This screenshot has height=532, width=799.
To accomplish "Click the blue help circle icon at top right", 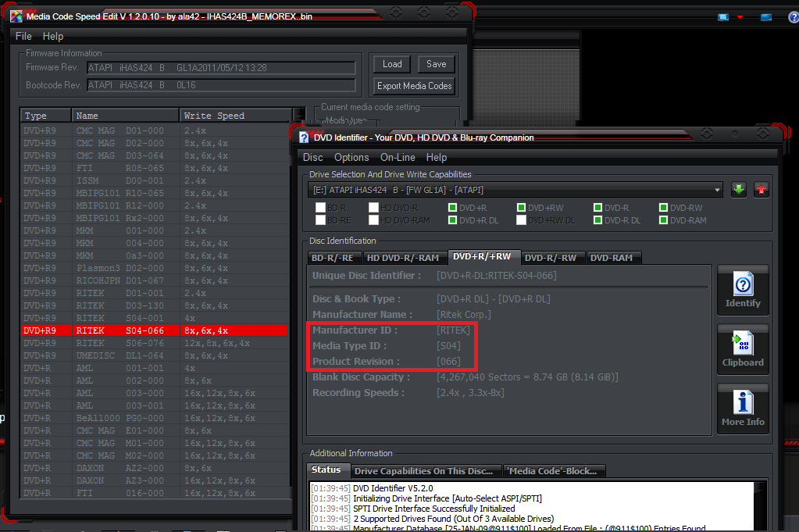I will [x=794, y=17].
